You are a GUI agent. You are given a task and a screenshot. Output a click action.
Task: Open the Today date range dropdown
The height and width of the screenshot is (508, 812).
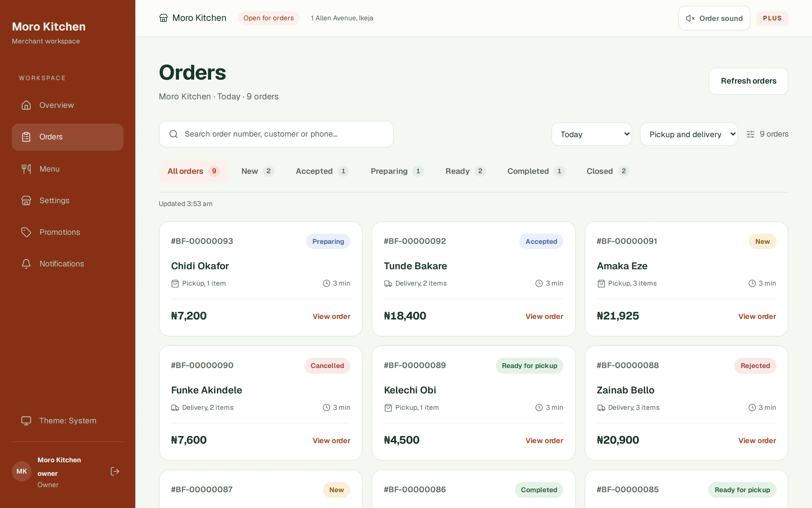[592, 134]
